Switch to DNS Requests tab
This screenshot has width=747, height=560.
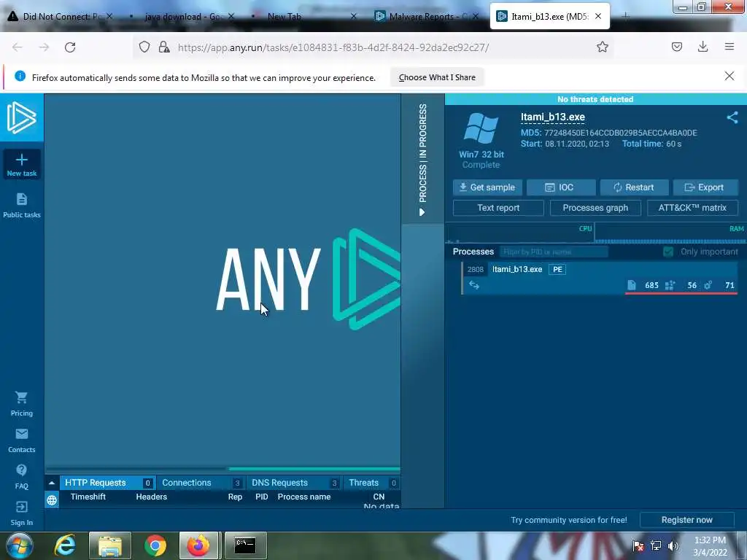[294, 483]
